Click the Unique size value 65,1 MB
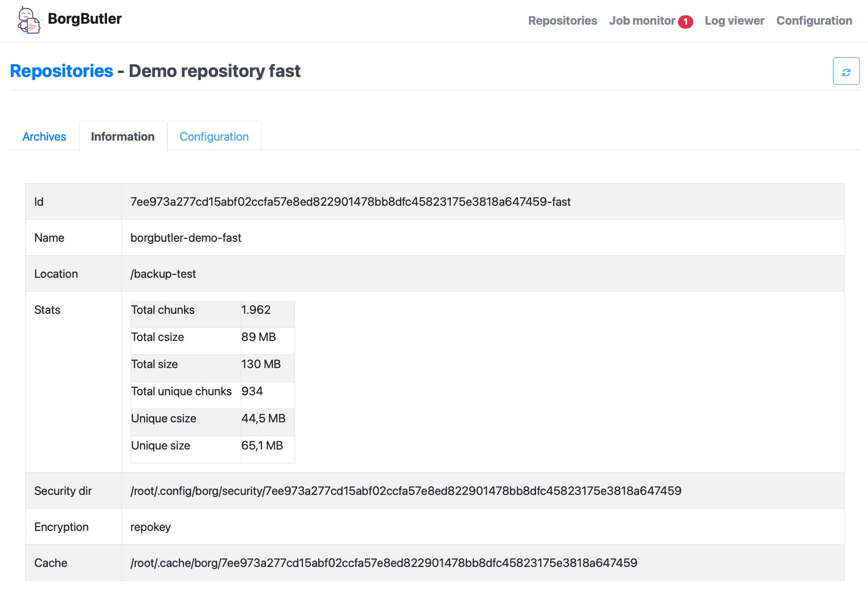 click(262, 446)
